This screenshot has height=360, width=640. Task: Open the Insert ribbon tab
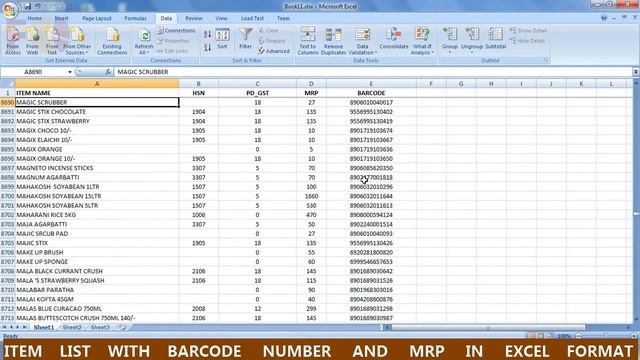click(62, 18)
